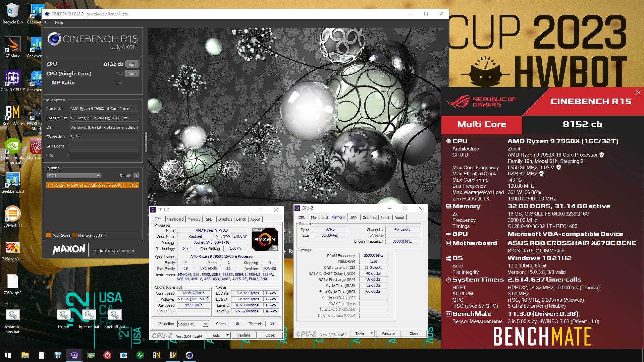Open the Graphics tab in left CPU-Z window
Viewport: 644px width, 362px height.
(225, 219)
